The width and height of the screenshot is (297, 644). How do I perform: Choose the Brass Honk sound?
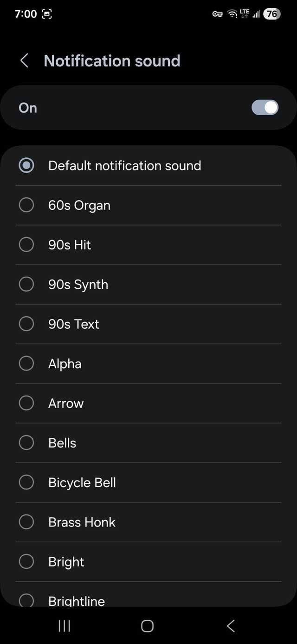tap(26, 522)
